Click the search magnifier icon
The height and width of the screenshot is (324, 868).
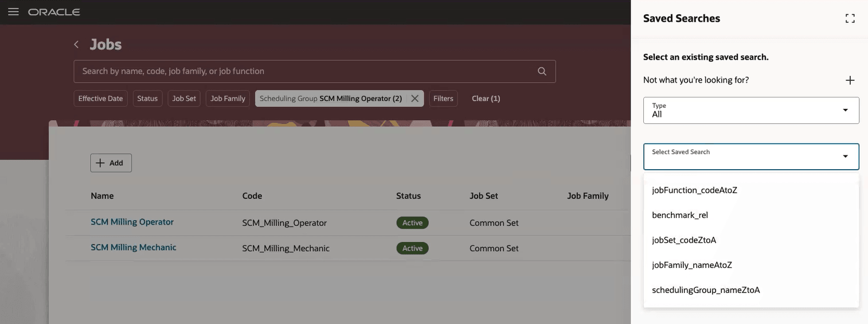point(542,71)
